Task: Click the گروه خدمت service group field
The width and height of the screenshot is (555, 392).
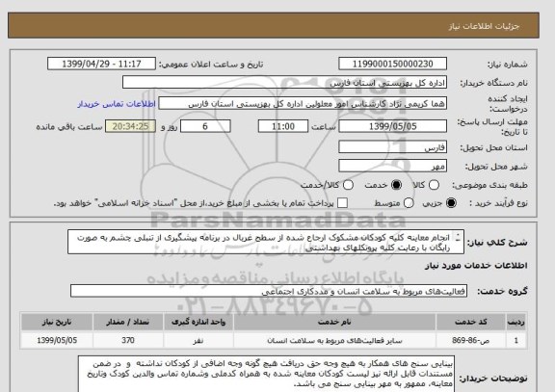Action: click(x=269, y=291)
